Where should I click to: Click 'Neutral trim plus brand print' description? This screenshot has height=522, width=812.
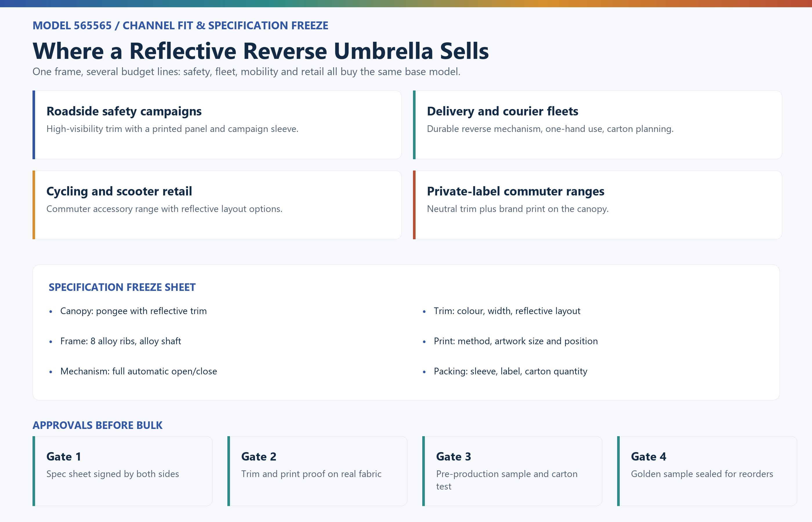click(518, 209)
